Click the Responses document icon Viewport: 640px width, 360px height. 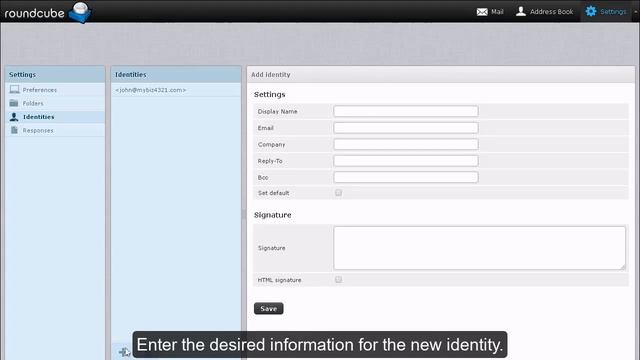pyautogui.click(x=14, y=130)
